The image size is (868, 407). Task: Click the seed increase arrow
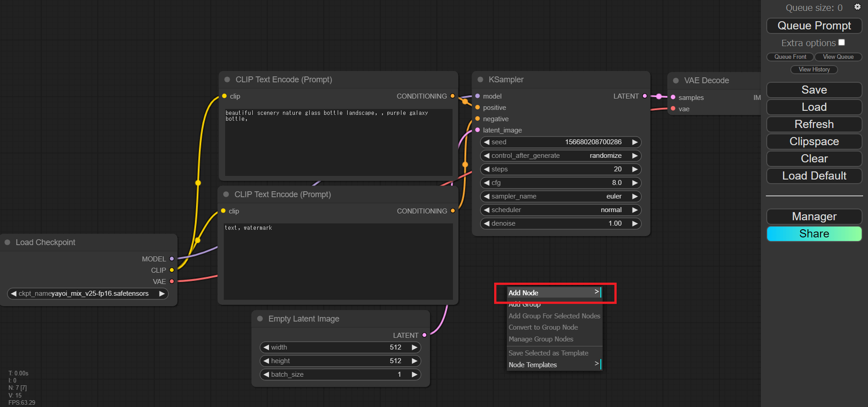635,142
